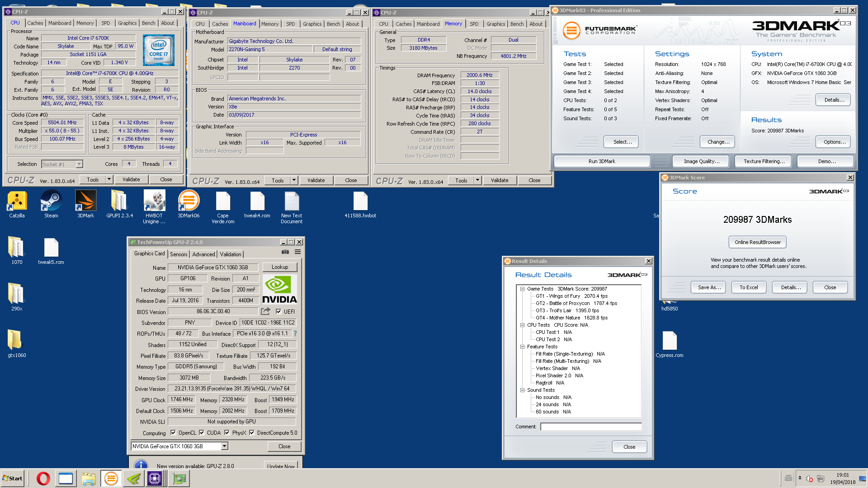This screenshot has height=488, width=868.
Task: Toggle the DirectCompute 5.0 checkbox
Action: click(252, 433)
